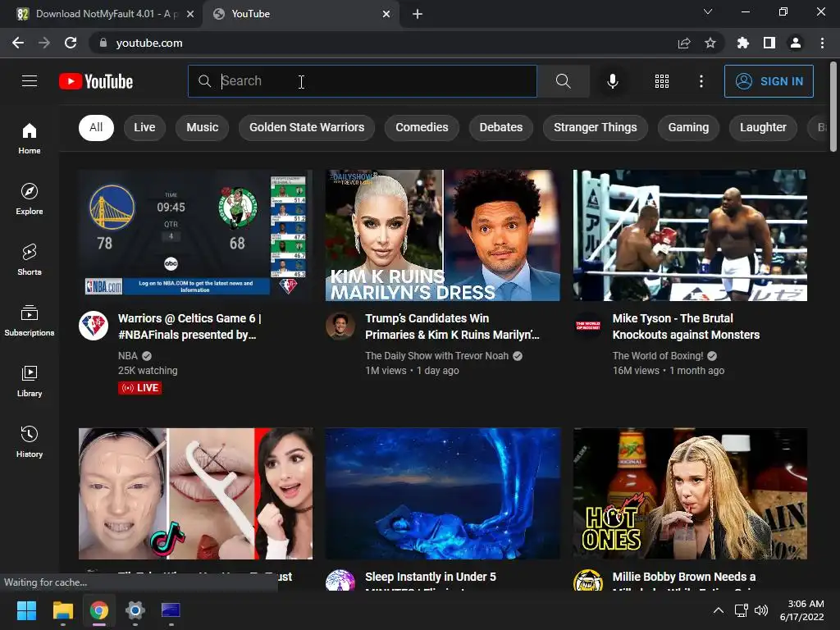Screen dimensions: 840x630
Task: Click the page vertical scrollbar
Action: tap(833, 107)
